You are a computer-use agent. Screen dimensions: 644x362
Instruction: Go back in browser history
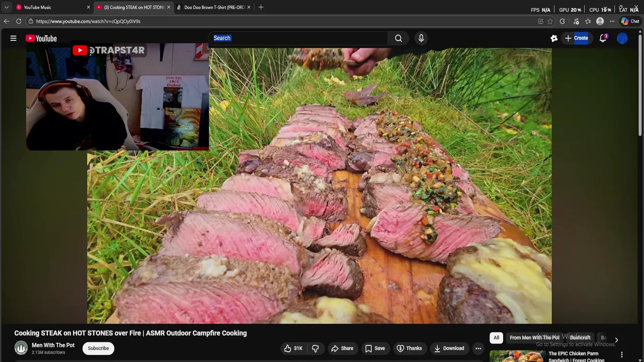[x=7, y=21]
